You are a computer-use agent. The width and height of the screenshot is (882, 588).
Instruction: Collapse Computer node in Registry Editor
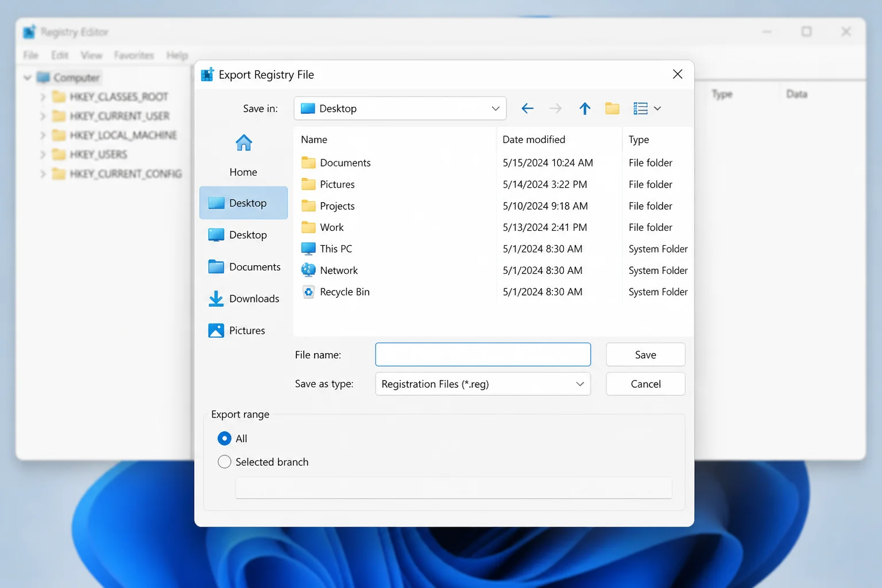(x=28, y=78)
